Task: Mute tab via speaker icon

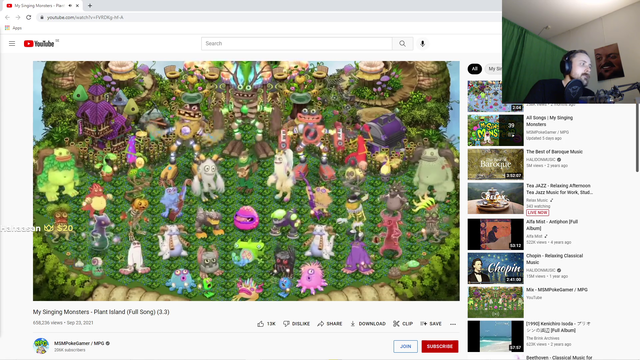Action: click(x=70, y=6)
